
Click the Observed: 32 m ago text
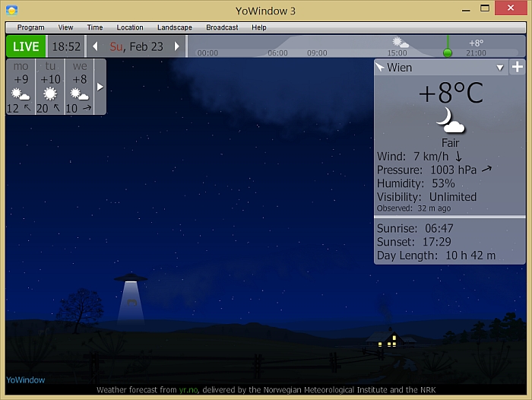tap(413, 208)
